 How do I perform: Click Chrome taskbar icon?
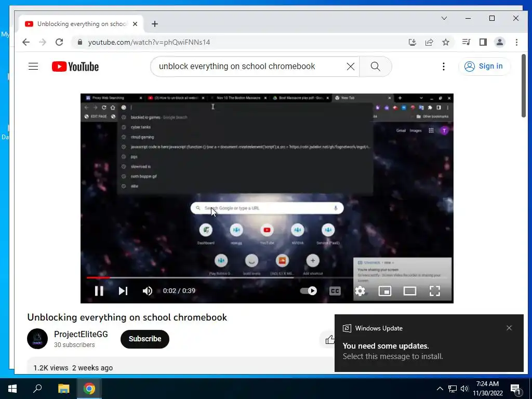(x=89, y=389)
